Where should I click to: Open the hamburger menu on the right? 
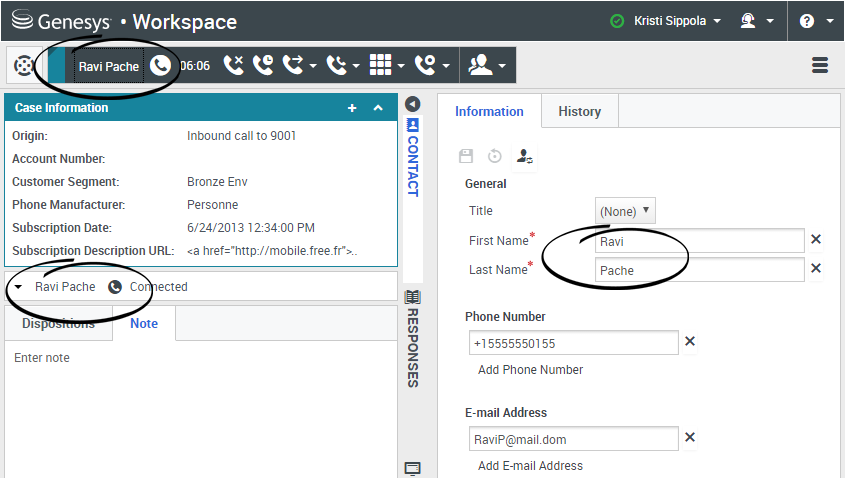coord(820,66)
